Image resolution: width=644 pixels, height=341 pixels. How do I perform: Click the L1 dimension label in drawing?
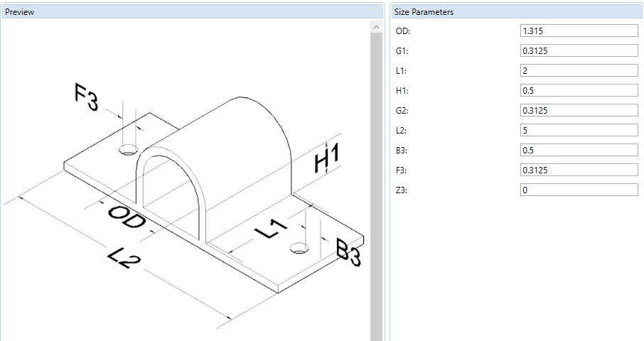tap(271, 230)
